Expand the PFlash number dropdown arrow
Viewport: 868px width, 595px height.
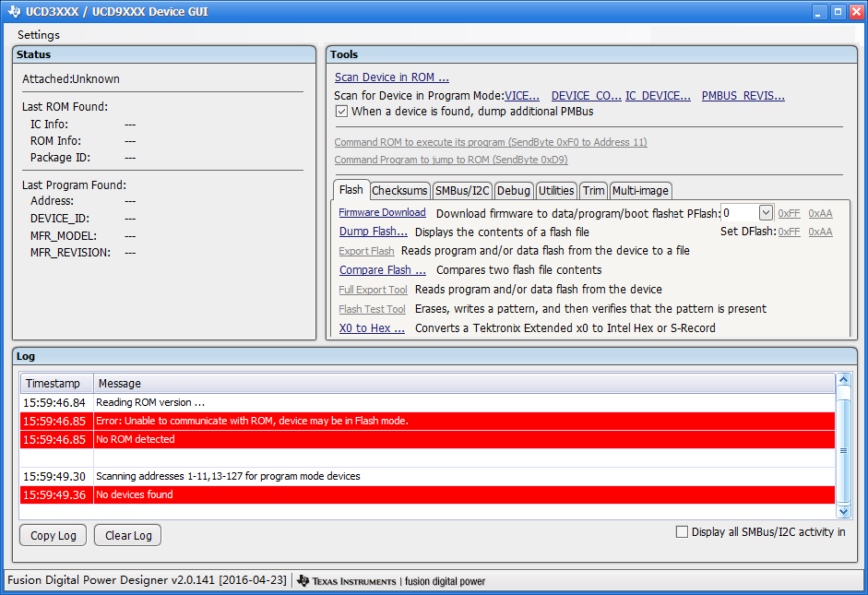766,212
